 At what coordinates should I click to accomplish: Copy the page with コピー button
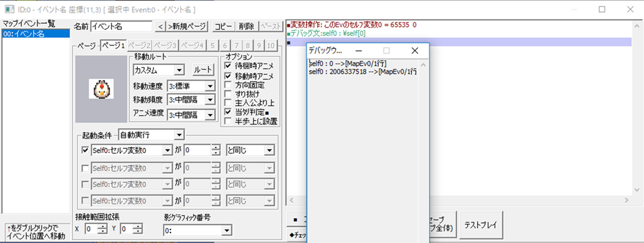(224, 27)
